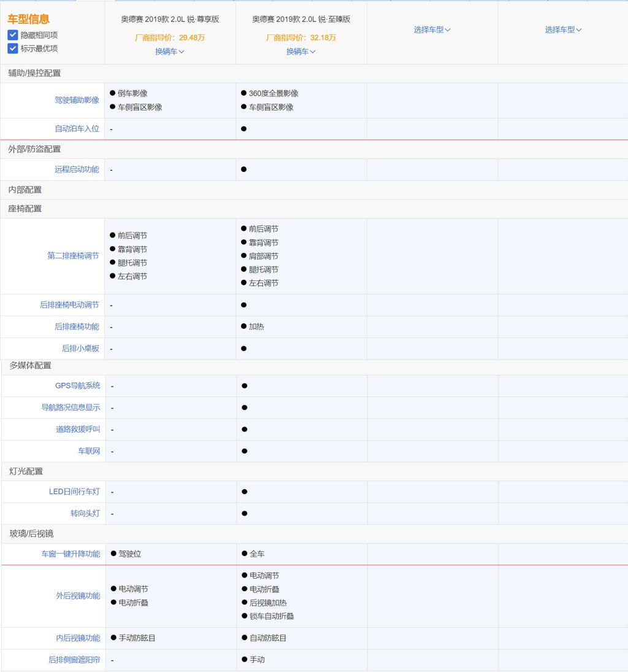Click the 导航路况信息显示 link
Screen dimensions: 628x672
tap(71, 407)
